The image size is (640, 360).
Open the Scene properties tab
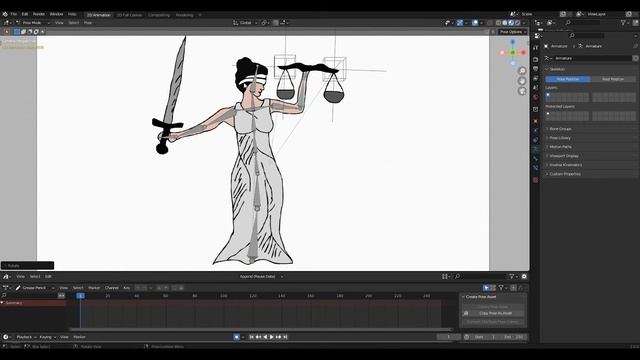click(536, 87)
